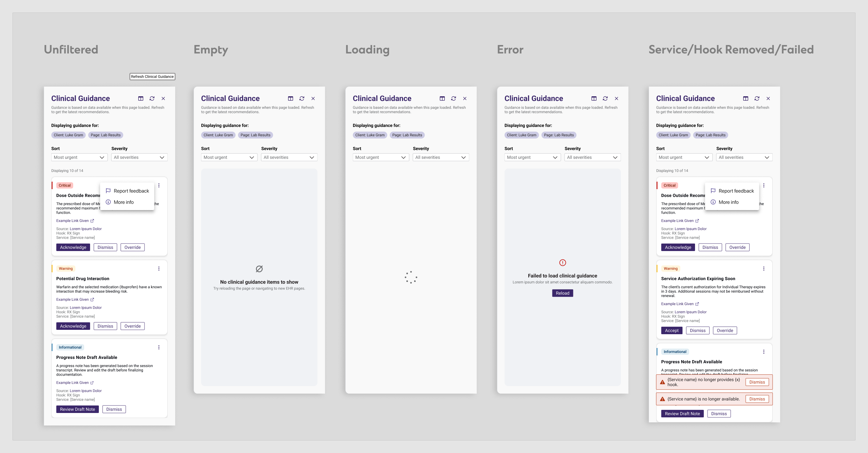The height and width of the screenshot is (453, 868).
Task: Click the Warning badge on Potential Drug Interaction card
Action: (x=66, y=269)
